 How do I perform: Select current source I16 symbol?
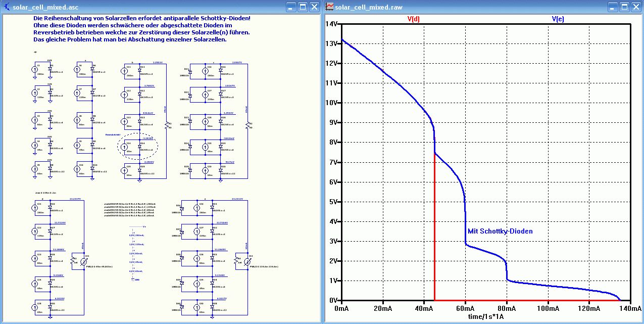pyautogui.click(x=205, y=71)
